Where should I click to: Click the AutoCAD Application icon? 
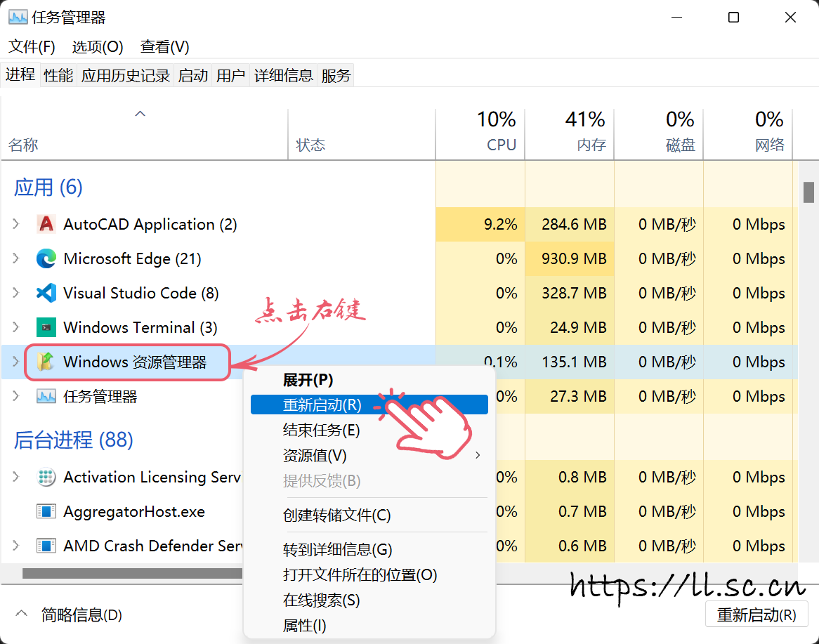click(46, 224)
